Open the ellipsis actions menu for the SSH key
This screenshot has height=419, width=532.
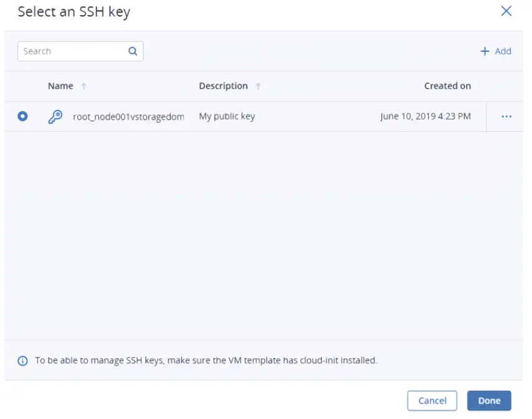(506, 116)
